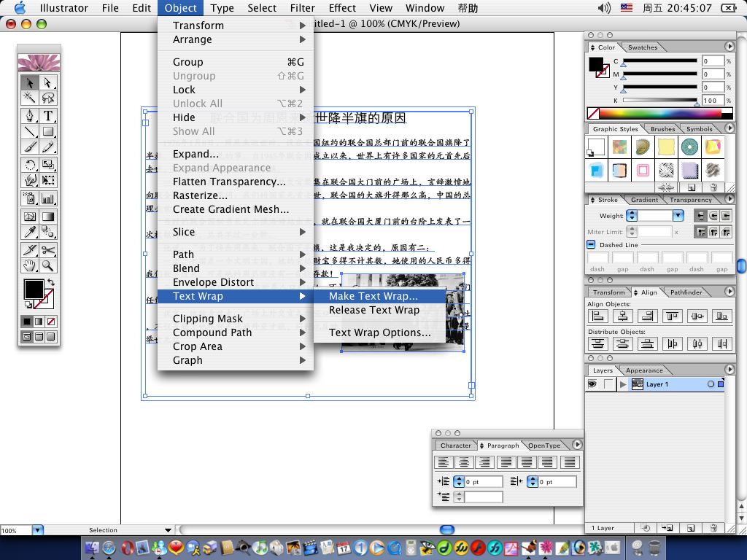Viewport: 747px width, 560px height.
Task: Set paragraph alignment to Align Left
Action: [x=443, y=462]
